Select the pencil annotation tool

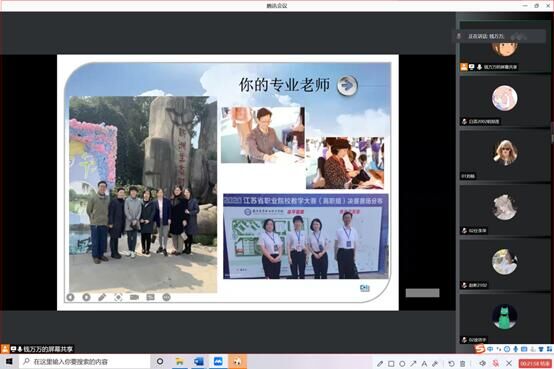tap(380, 363)
